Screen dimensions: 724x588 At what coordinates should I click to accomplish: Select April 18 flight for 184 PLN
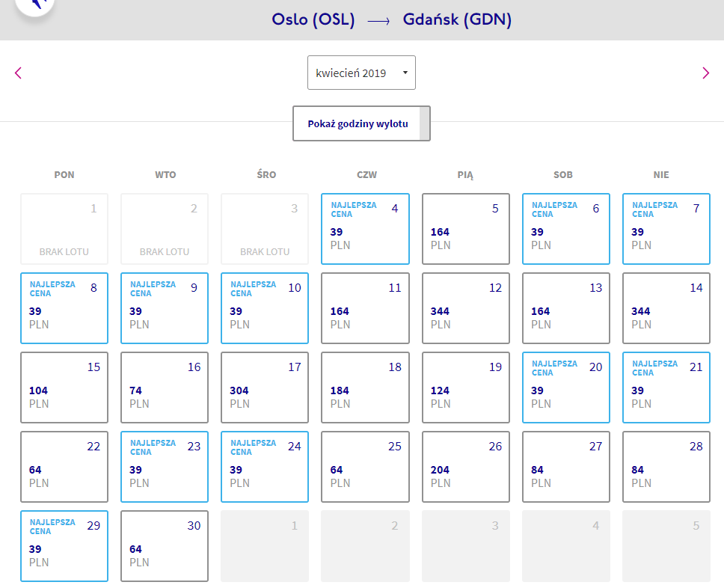365,388
